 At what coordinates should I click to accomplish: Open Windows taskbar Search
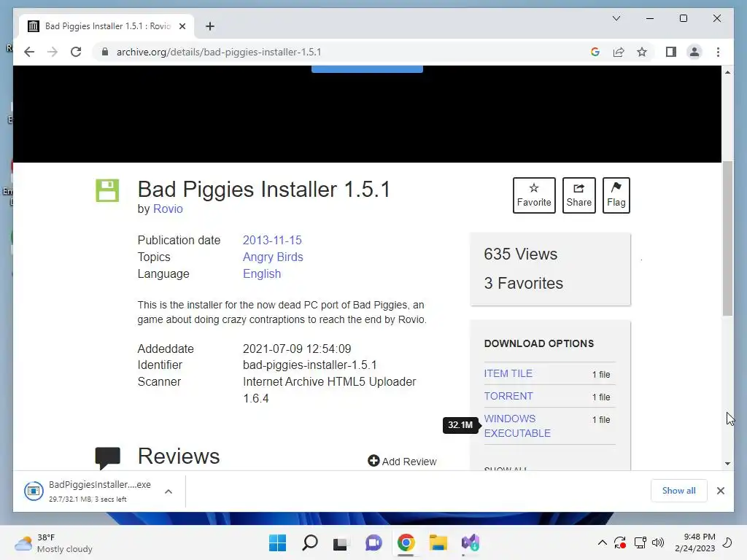click(309, 542)
